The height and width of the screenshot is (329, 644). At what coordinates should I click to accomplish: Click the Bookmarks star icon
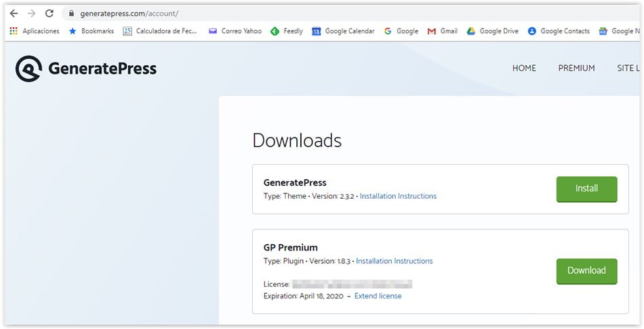73,31
